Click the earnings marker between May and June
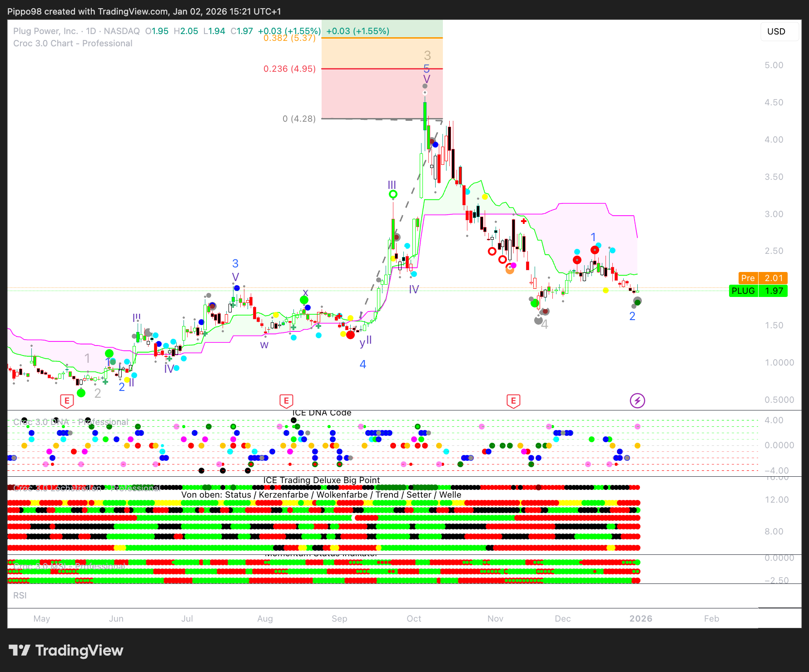 click(x=67, y=401)
